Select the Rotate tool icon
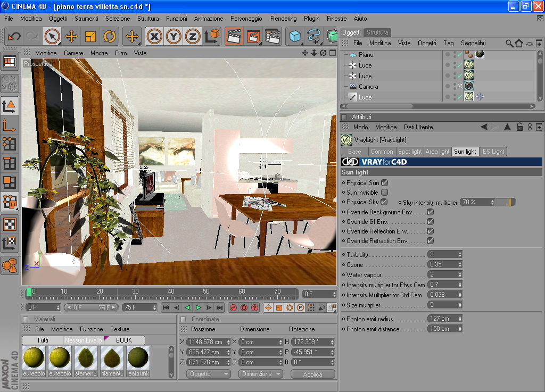Image resolution: width=545 pixels, height=392 pixels. [110, 36]
